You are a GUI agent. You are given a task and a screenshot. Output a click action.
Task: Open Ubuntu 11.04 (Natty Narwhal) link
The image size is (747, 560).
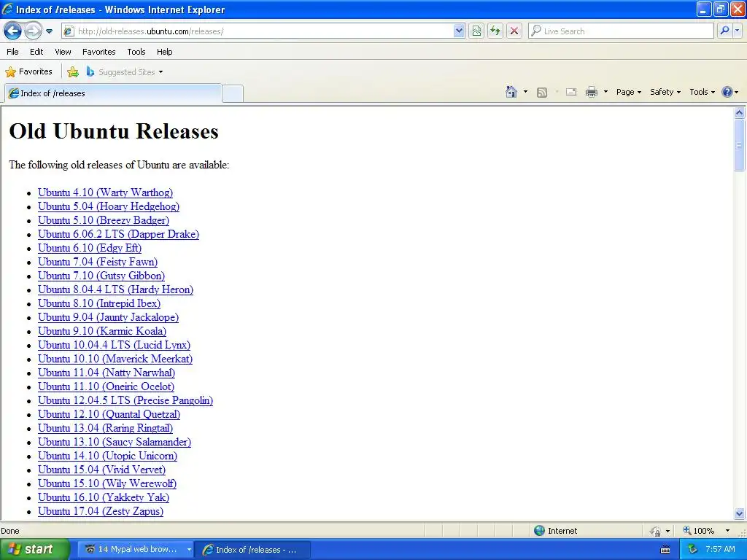[107, 373]
